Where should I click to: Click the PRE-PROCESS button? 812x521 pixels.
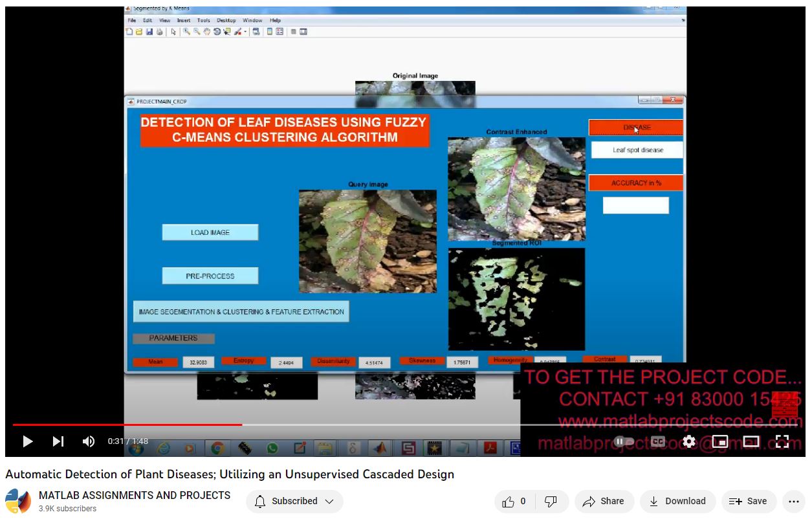click(x=210, y=276)
